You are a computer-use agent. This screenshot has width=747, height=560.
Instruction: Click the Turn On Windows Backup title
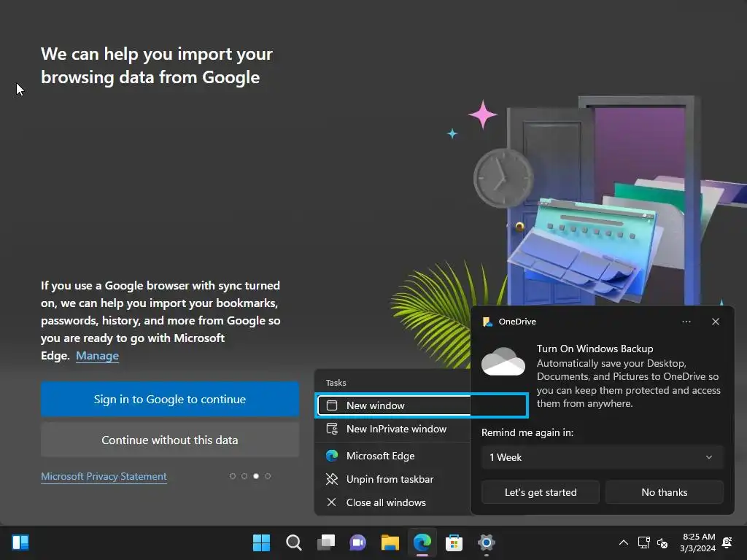tap(595, 349)
